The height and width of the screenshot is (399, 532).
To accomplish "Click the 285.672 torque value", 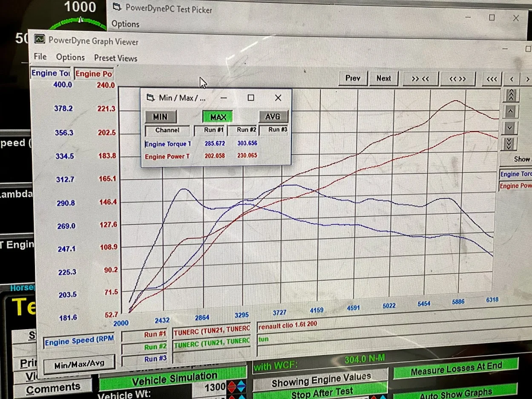I will click(214, 144).
